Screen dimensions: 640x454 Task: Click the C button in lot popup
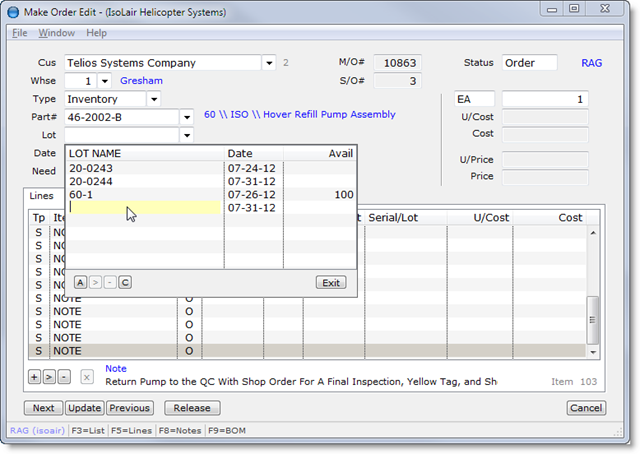point(125,283)
